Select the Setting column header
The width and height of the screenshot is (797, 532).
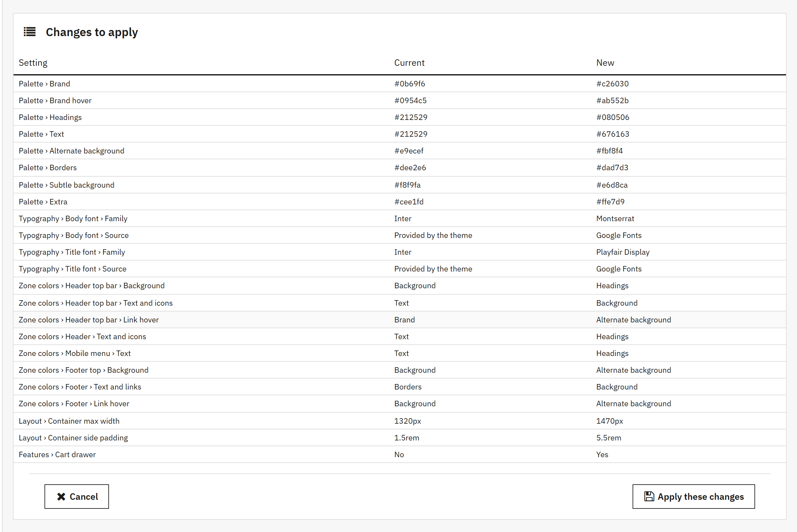tap(33, 63)
